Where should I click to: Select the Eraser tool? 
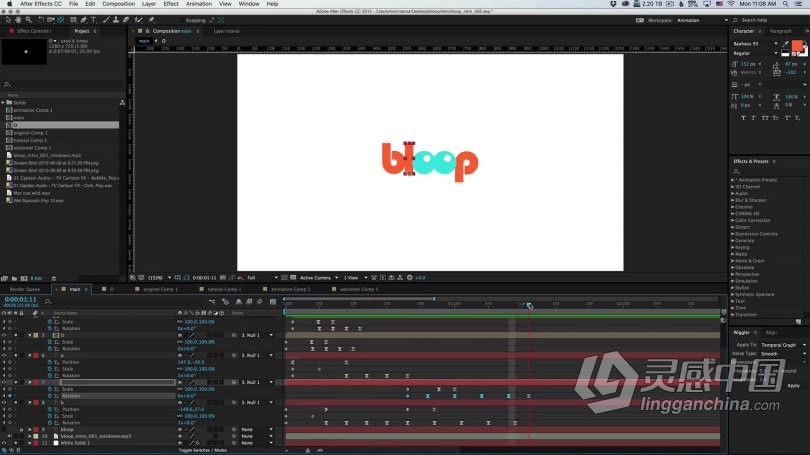[x=126, y=20]
